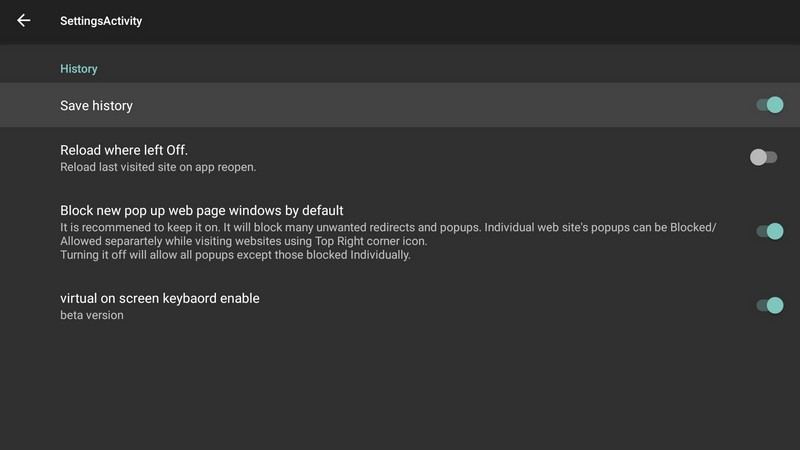The height and width of the screenshot is (450, 800).
Task: Click the Reload where left Off label
Action: [x=124, y=150]
